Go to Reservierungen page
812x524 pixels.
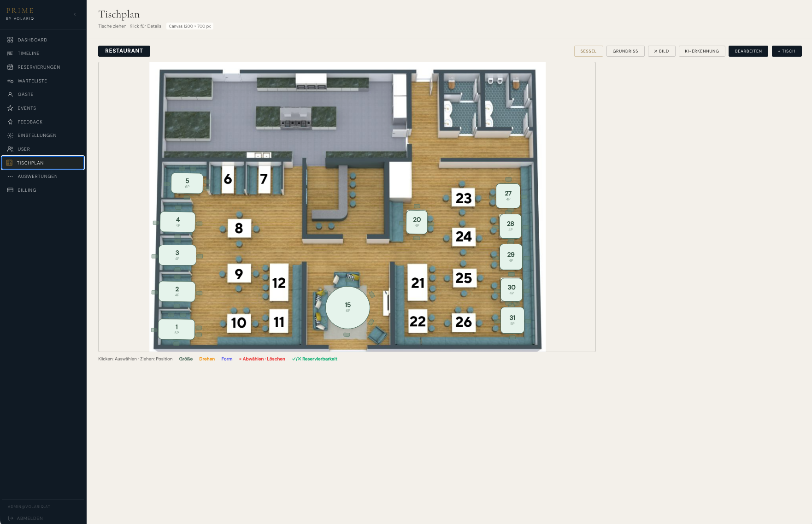point(43,67)
